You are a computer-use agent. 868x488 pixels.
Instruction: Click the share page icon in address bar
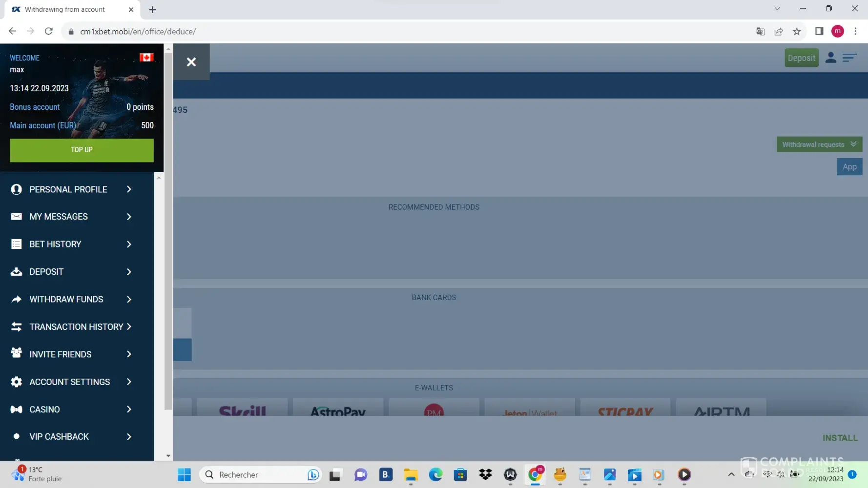point(779,32)
